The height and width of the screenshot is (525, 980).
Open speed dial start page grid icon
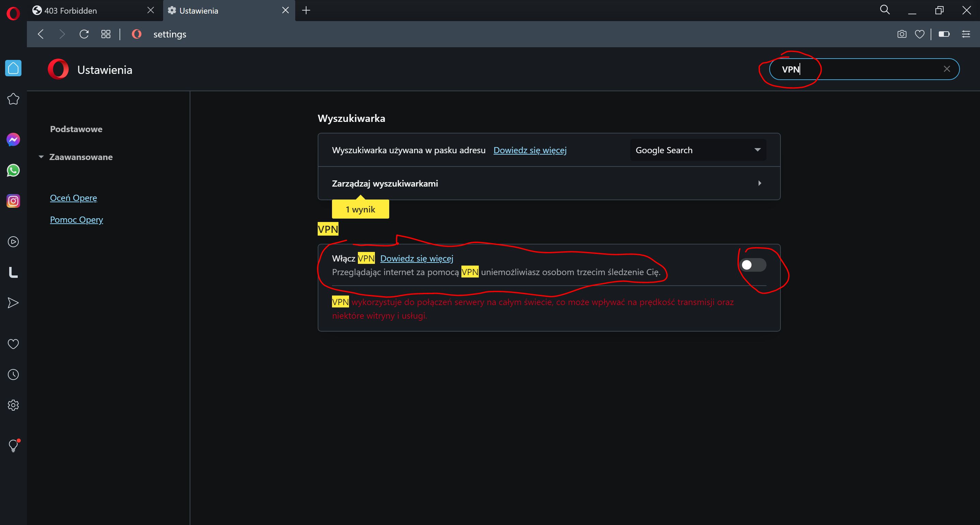coord(106,34)
